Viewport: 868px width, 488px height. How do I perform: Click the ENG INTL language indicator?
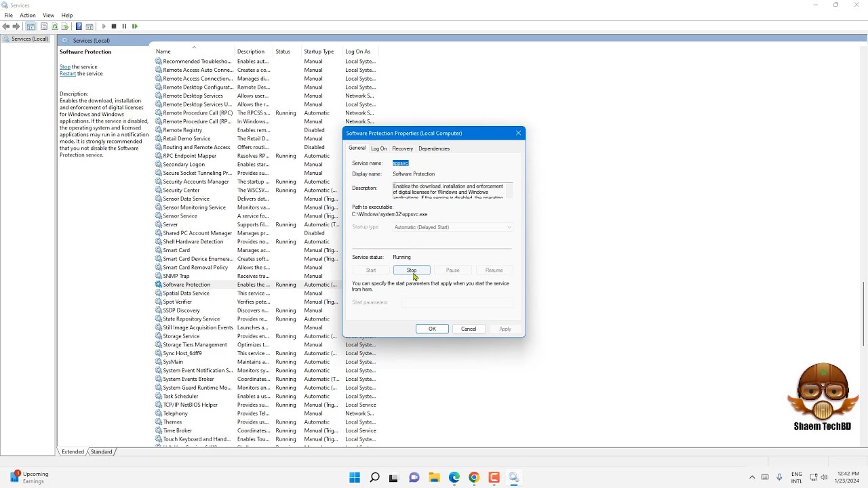797,478
